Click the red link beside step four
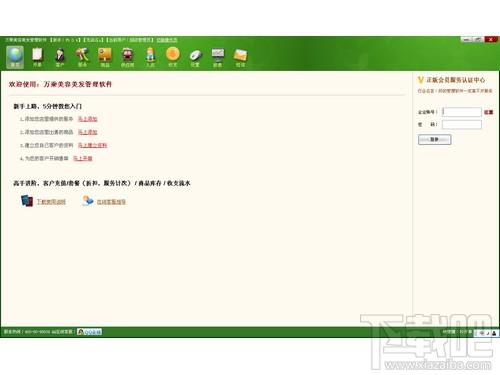Viewport: 500px width, 375px height. pyautogui.click(x=83, y=158)
